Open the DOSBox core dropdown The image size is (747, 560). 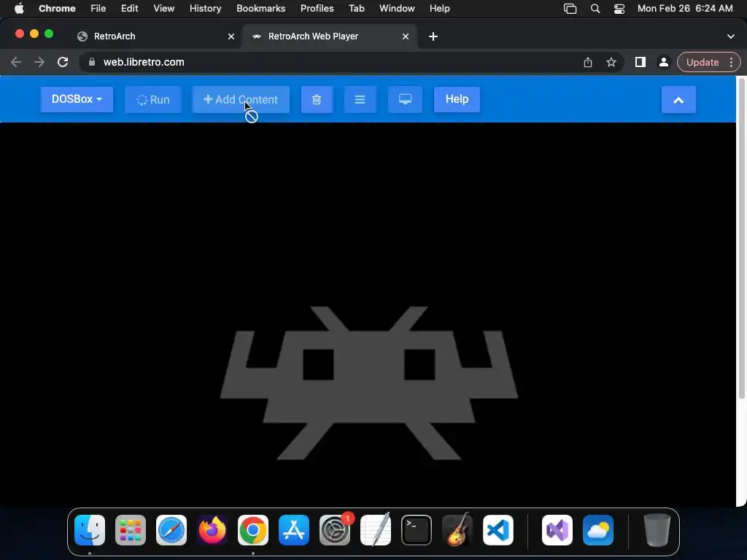click(x=77, y=99)
